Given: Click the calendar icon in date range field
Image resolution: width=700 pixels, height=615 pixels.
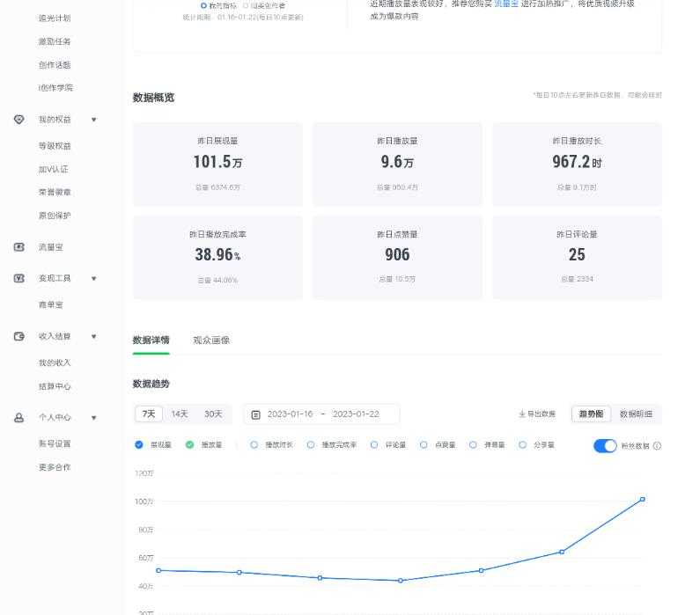Looking at the screenshot, I should pos(255,414).
